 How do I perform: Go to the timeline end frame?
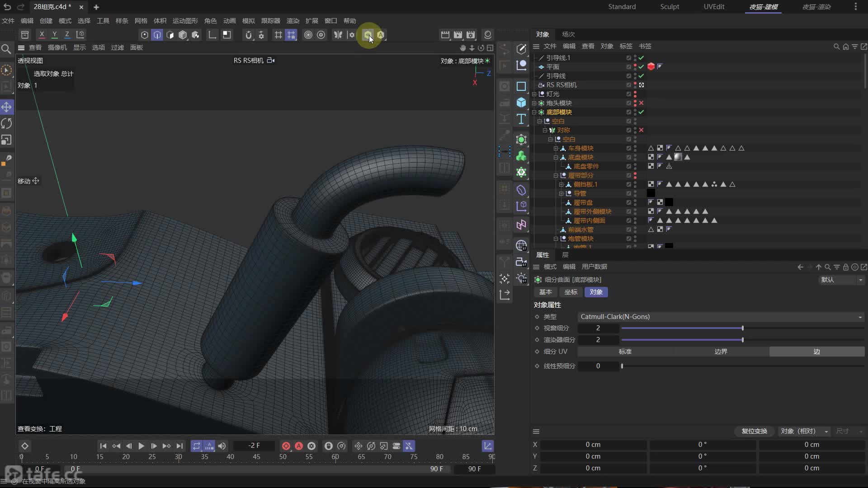pos(179,446)
